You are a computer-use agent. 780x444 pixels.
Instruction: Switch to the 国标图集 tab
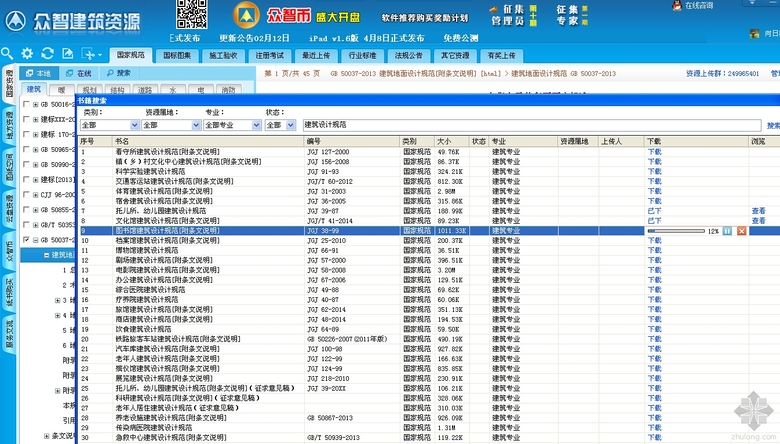pyautogui.click(x=179, y=56)
